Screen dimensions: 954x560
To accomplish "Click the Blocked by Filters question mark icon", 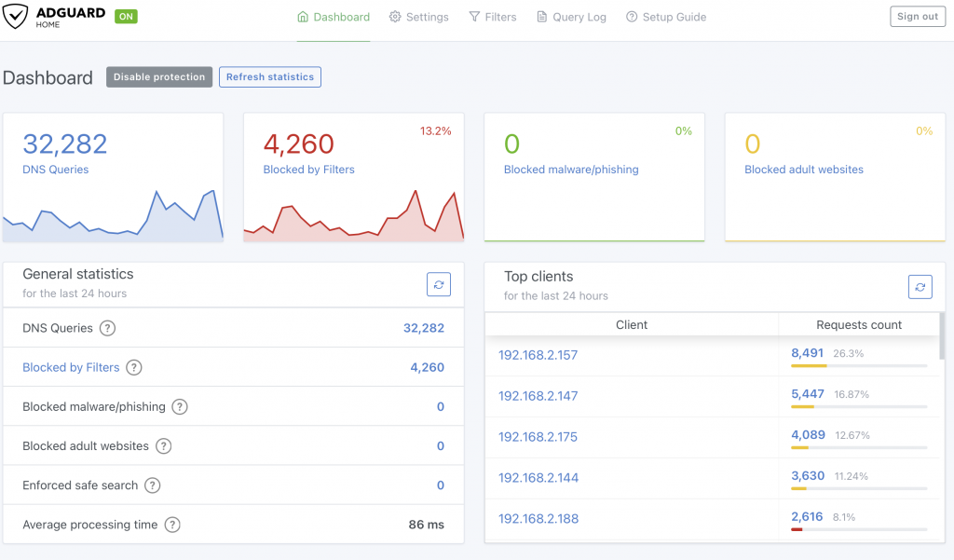I will [133, 367].
